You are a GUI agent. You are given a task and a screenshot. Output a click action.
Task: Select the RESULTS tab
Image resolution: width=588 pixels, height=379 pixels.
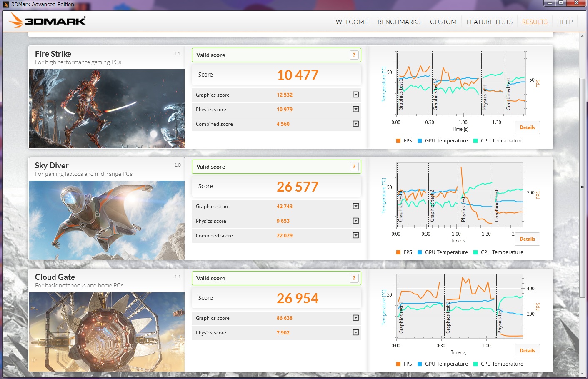tap(535, 22)
